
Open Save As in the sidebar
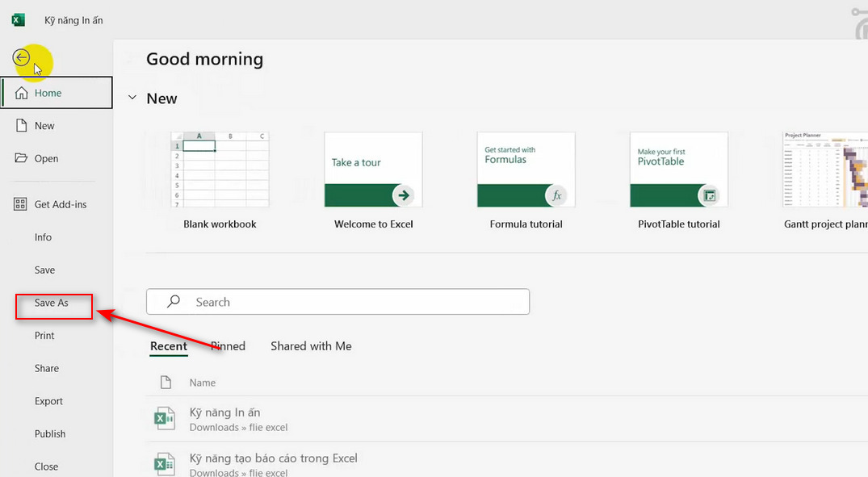[x=52, y=303]
